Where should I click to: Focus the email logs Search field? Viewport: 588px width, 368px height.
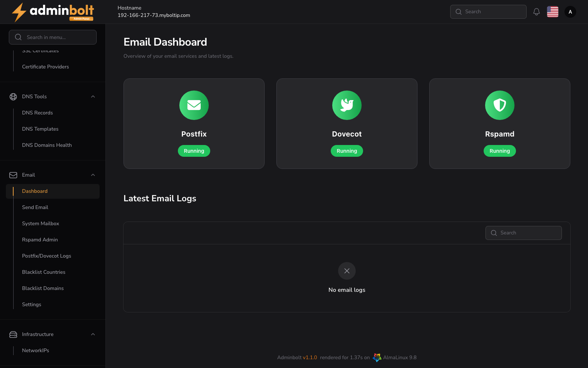click(524, 233)
